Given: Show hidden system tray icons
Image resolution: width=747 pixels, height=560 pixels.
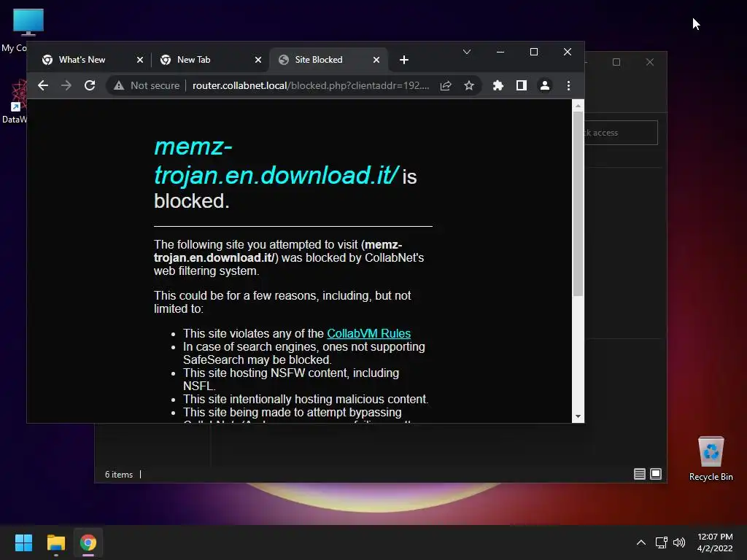Looking at the screenshot, I should [641, 542].
